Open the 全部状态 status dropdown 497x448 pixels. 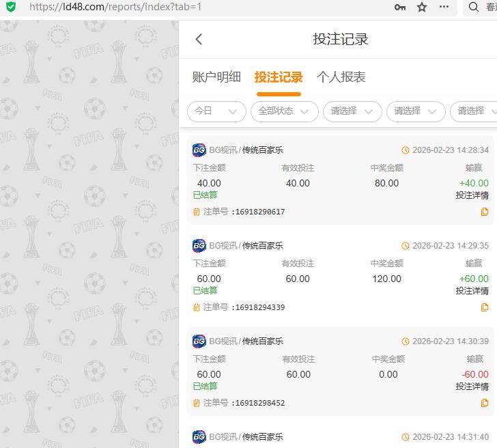click(x=284, y=111)
